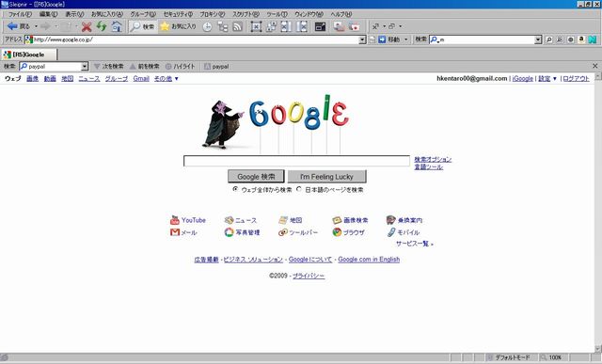This screenshot has width=602, height=364.
Task: Expand the toolbar search box dropdown
Action: point(538,40)
